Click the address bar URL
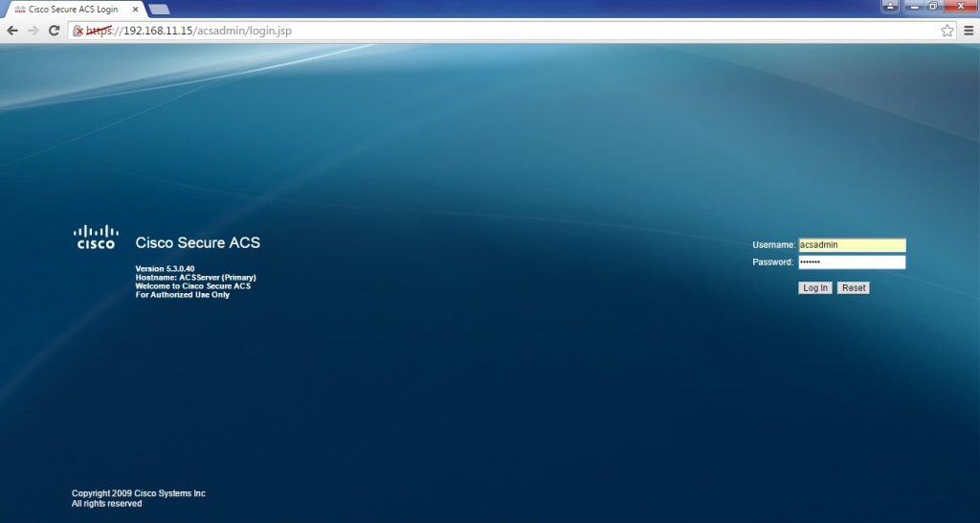The width and height of the screenshot is (980, 523). point(239,31)
